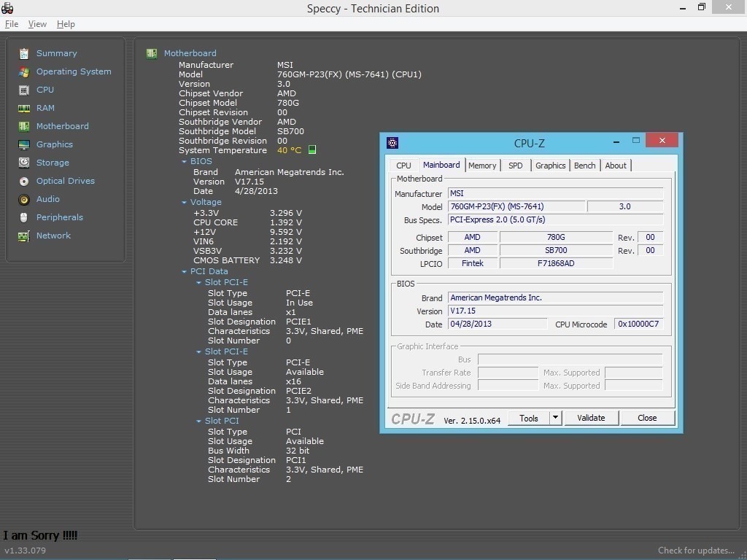The image size is (747, 560).
Task: Restore down the Speccy window
Action: (701, 7)
